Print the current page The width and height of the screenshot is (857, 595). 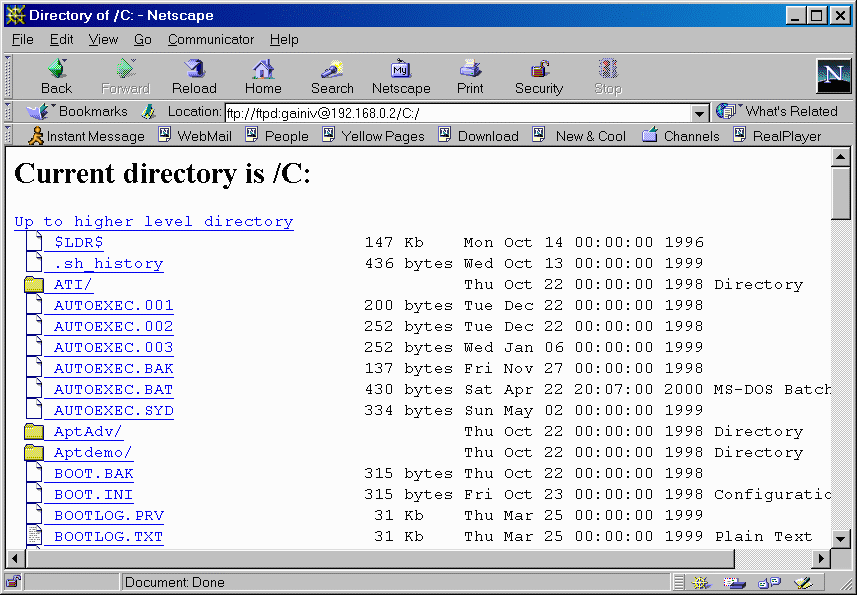[x=470, y=76]
